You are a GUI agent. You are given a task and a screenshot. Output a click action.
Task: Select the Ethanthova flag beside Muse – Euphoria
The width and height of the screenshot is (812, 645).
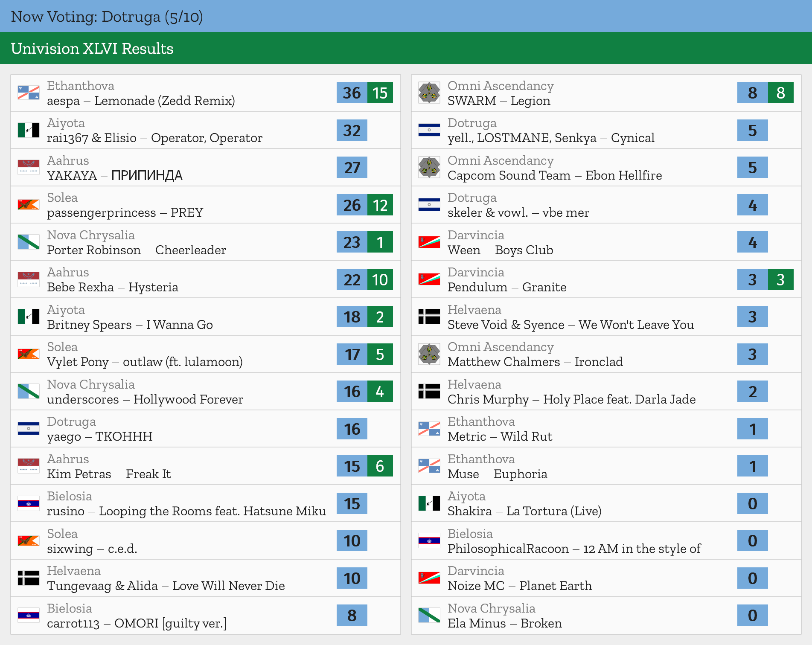[429, 466]
